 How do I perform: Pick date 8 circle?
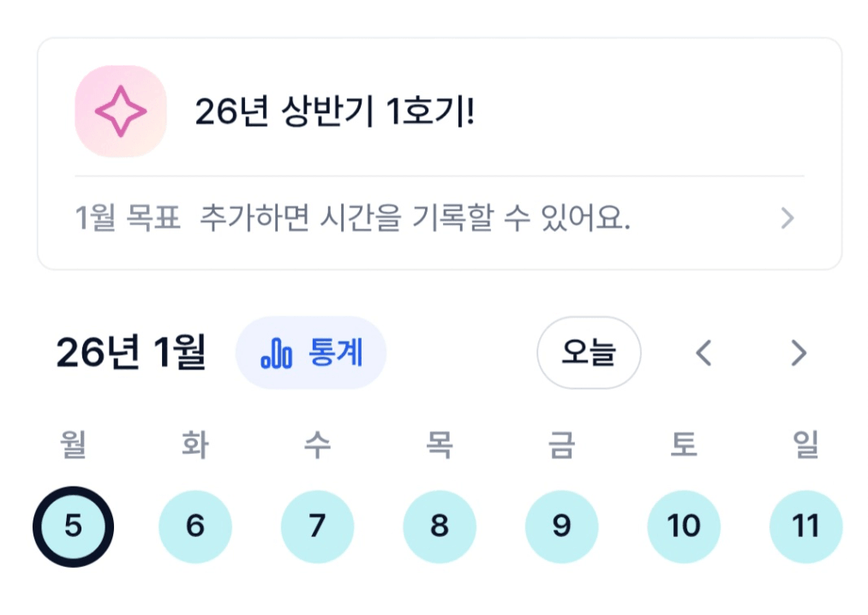440,526
